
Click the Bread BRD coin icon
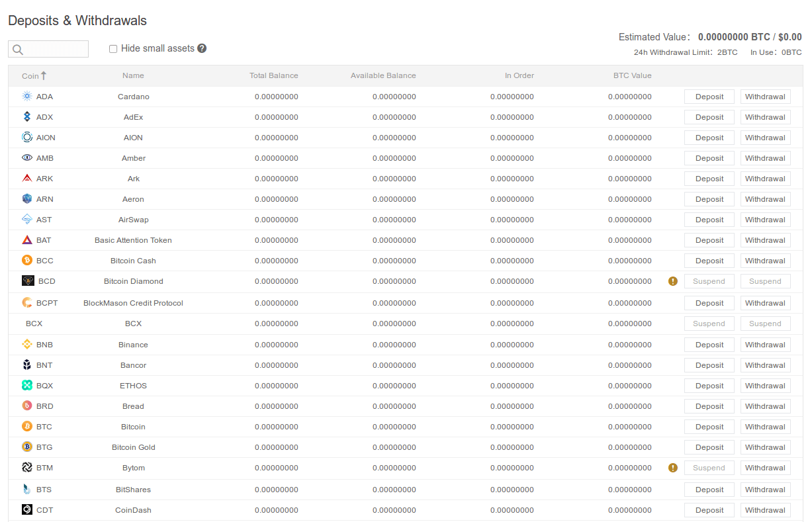[x=27, y=406]
